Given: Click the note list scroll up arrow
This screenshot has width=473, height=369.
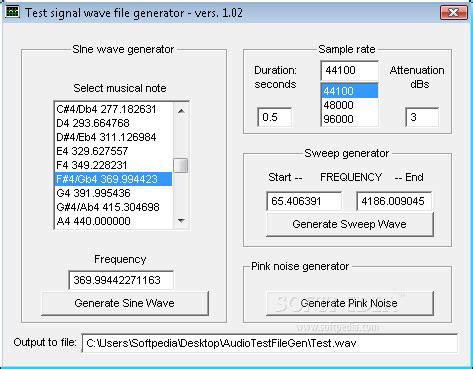Looking at the screenshot, I should tap(181, 111).
